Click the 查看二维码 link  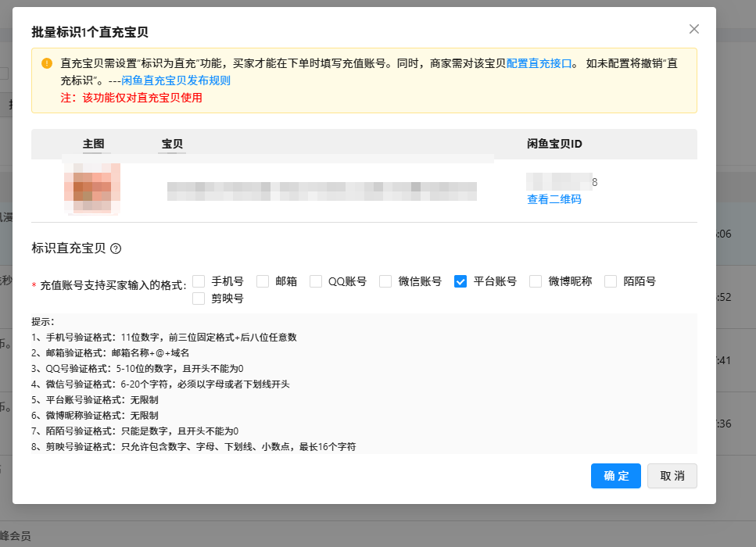554,199
